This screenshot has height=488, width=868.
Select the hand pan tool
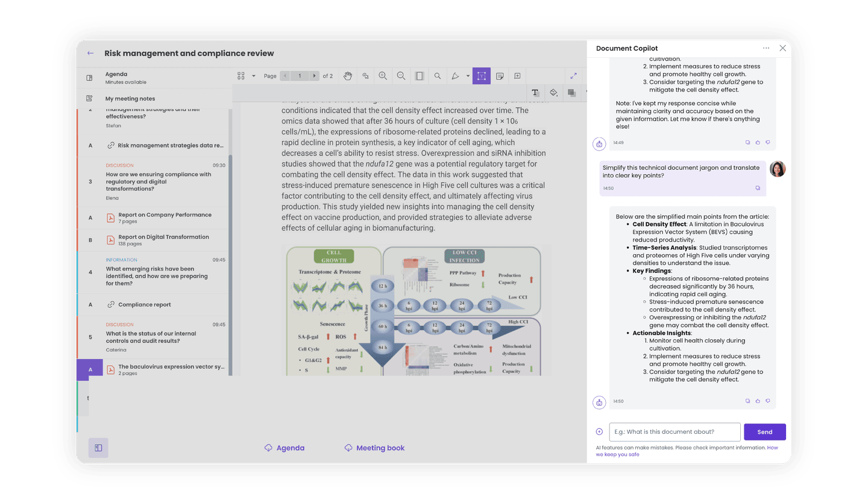pos(348,76)
